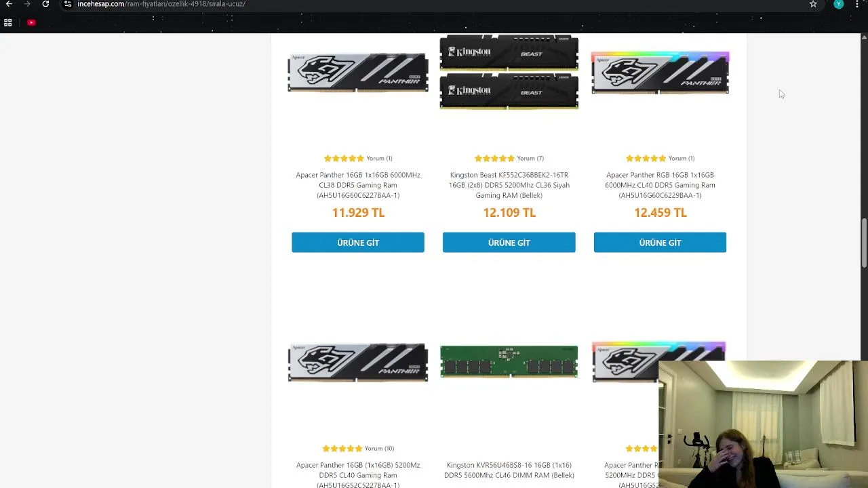Click Apacer Panther RGB 6000MHz RAM image
The width and height of the screenshot is (868, 488).
[660, 72]
